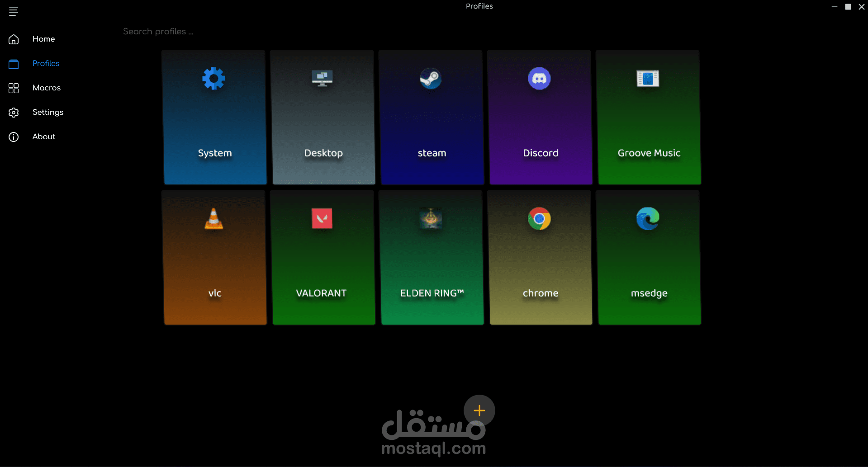Click the Search profiles field
The image size is (868, 467).
158,31
